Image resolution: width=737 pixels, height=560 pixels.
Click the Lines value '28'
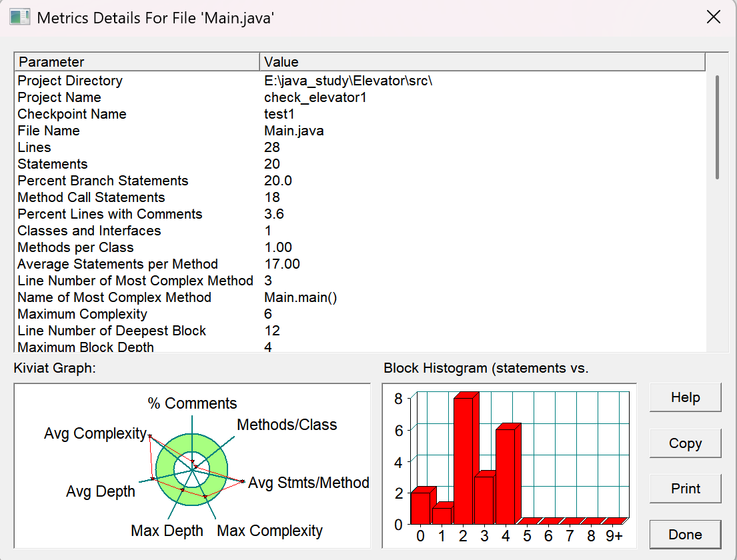[x=271, y=147]
